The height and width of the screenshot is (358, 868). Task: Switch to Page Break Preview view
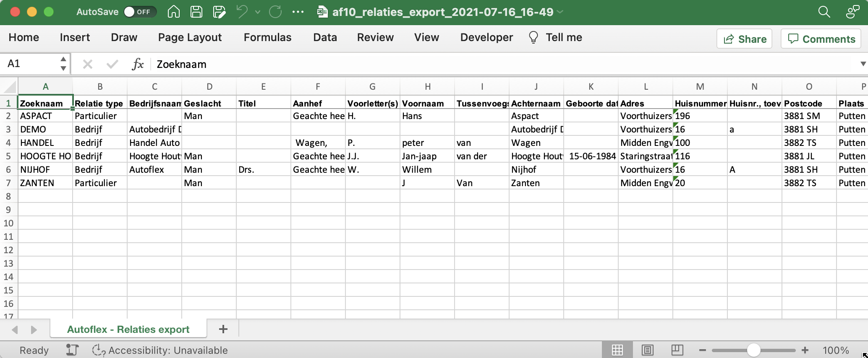tap(677, 350)
